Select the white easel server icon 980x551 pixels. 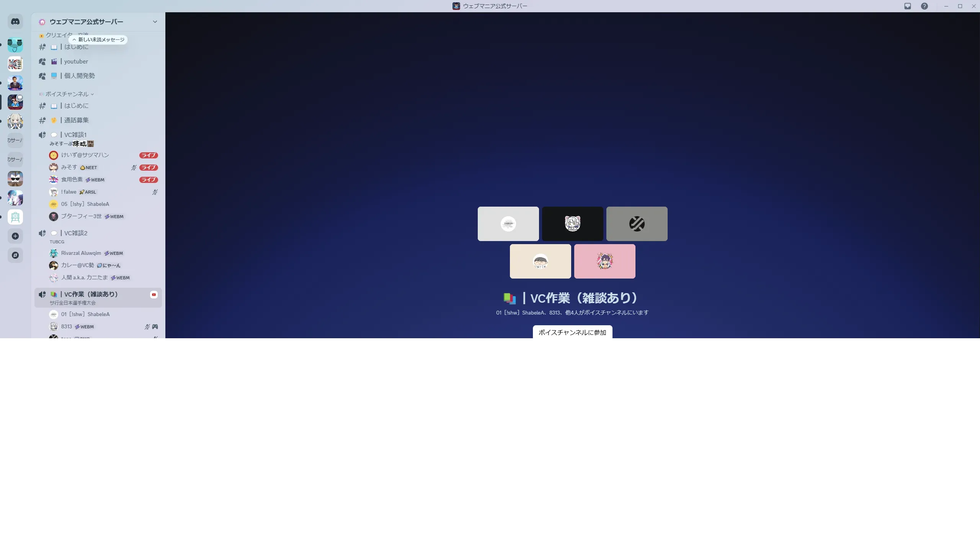click(x=15, y=217)
